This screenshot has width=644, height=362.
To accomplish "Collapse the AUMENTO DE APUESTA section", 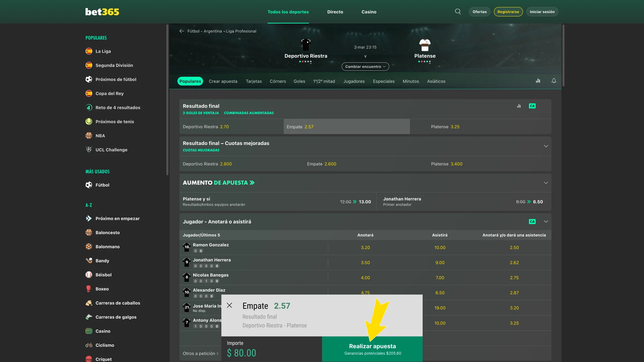I will [546, 183].
